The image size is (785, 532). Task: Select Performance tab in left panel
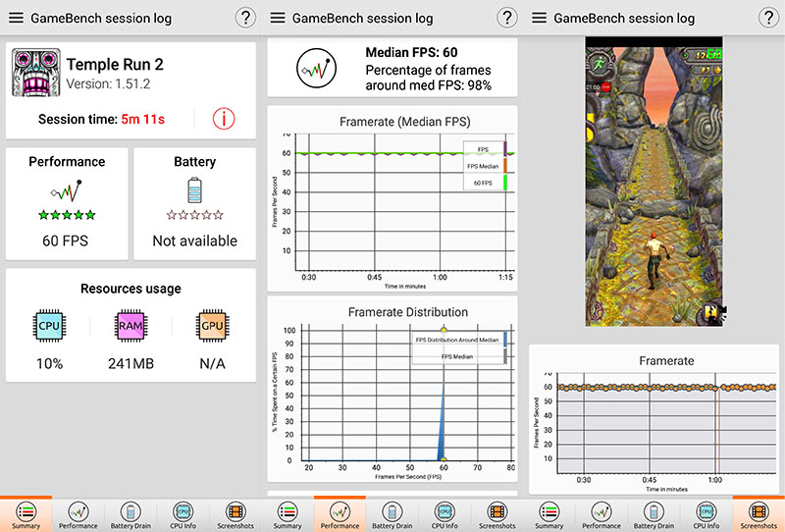click(78, 515)
